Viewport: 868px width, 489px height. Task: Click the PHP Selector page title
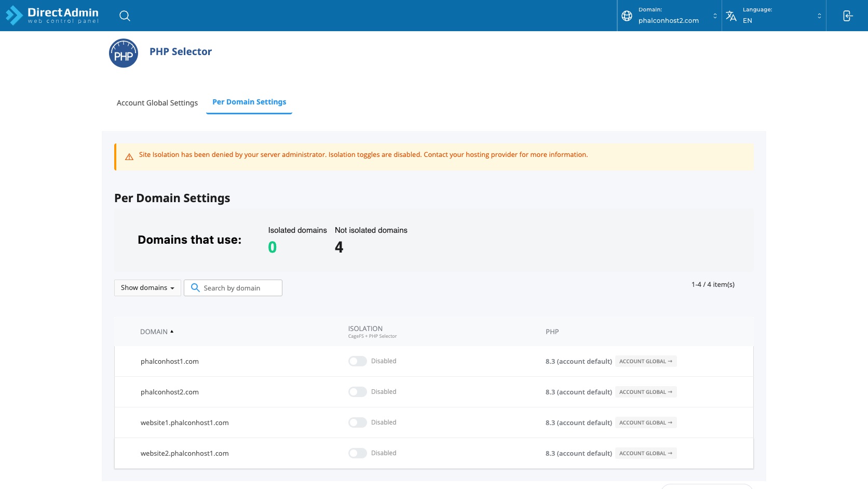tap(181, 51)
